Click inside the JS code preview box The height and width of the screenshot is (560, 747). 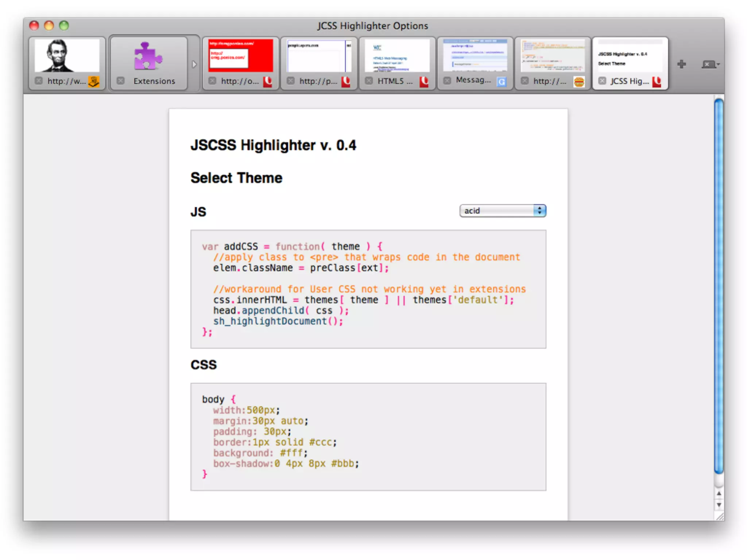[x=368, y=289]
